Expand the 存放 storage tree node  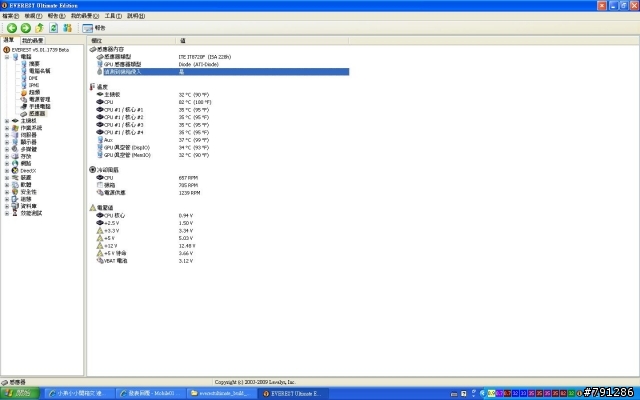(x=7, y=156)
